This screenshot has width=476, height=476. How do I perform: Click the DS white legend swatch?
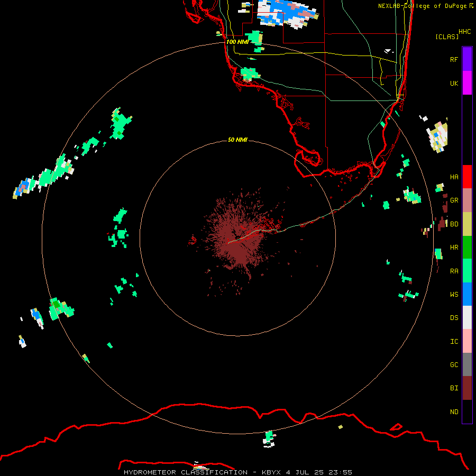(467, 317)
